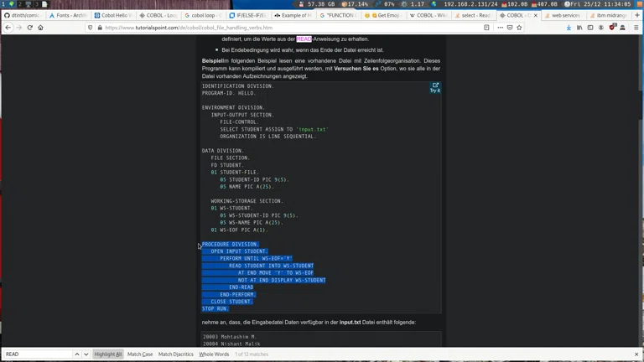Jump to next find match arrow
Screen dimensions: 644x362
point(86,354)
